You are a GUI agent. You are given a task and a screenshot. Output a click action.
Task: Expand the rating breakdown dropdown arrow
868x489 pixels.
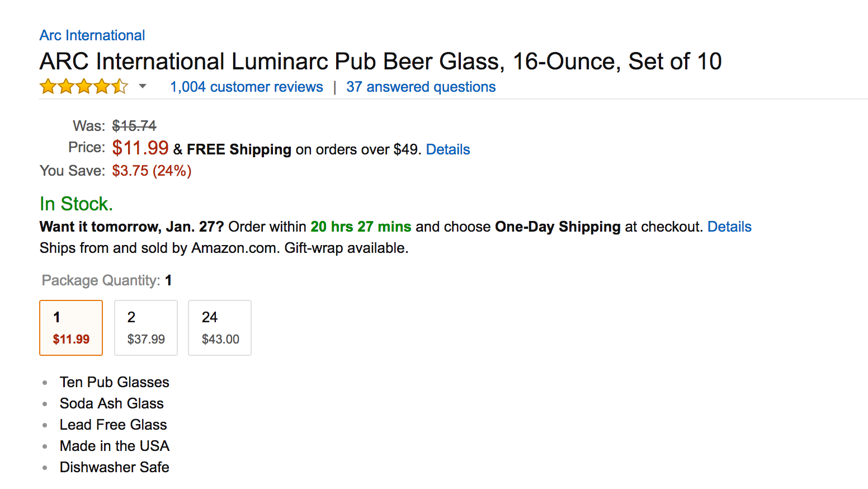tap(143, 86)
